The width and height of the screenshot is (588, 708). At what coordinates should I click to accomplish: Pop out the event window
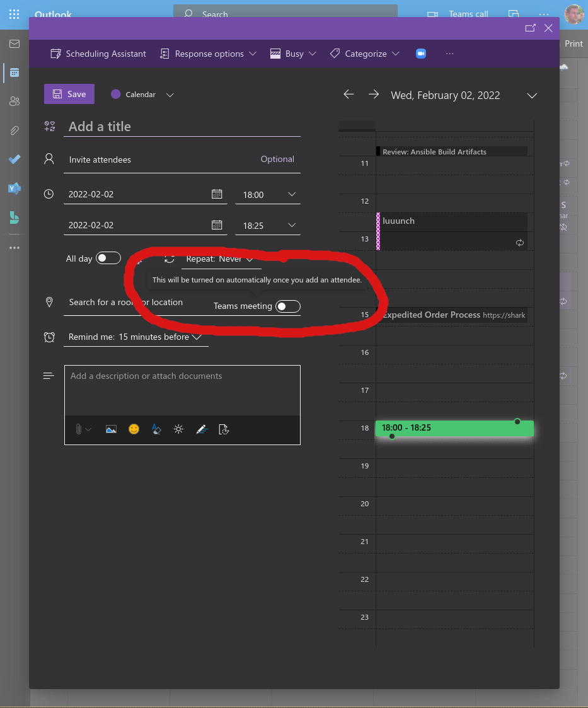click(x=530, y=28)
